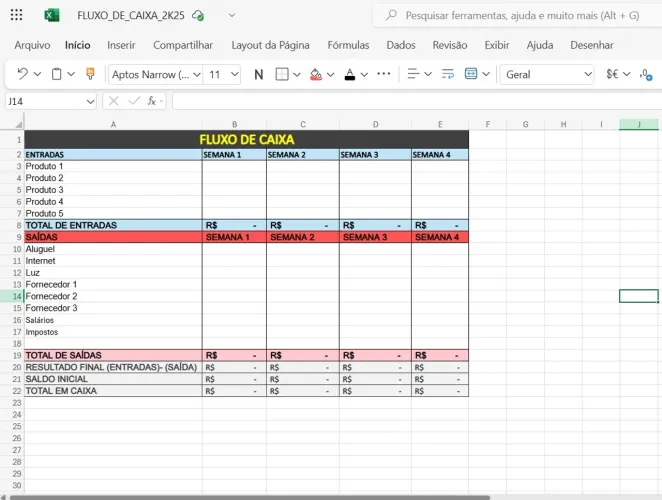The image size is (662, 500).
Task: Expand the fill color dropdown arrow
Action: (x=331, y=75)
